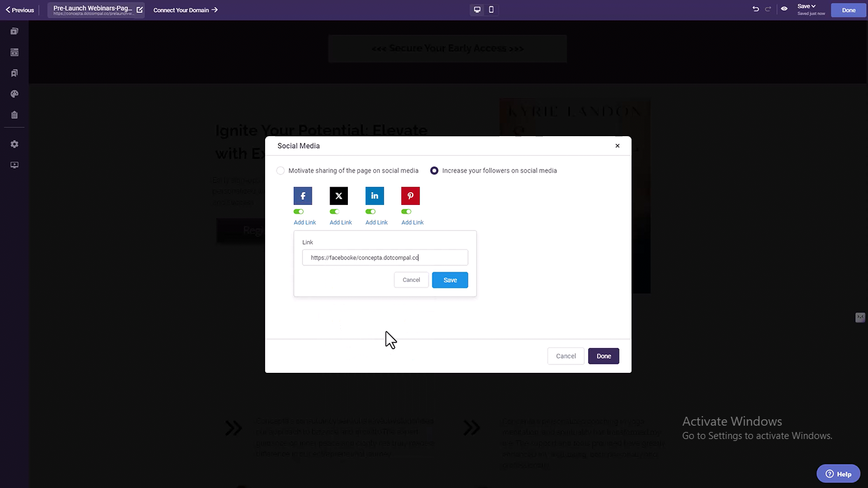
Task: Open Connect Your Domain link
Action: 186,10
